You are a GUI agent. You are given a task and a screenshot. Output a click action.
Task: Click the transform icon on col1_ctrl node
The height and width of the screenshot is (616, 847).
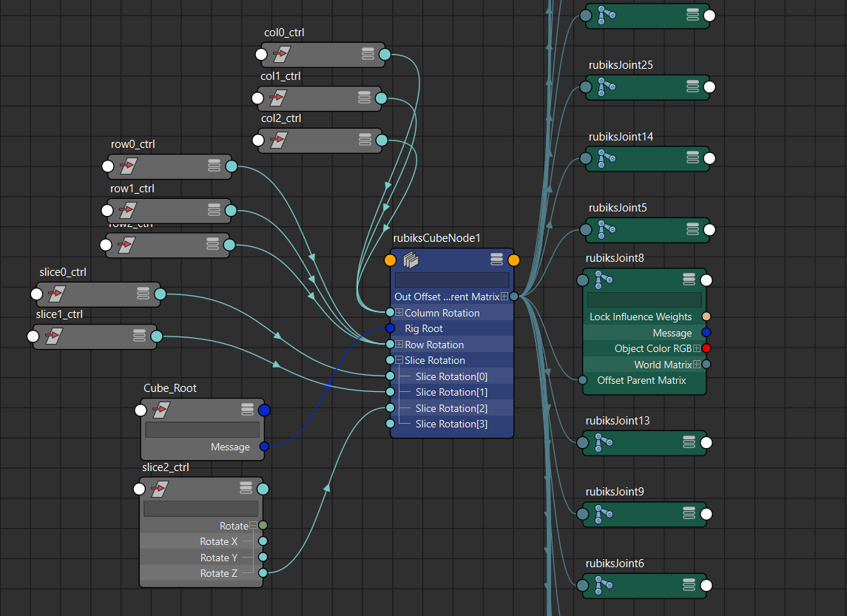tap(277, 98)
